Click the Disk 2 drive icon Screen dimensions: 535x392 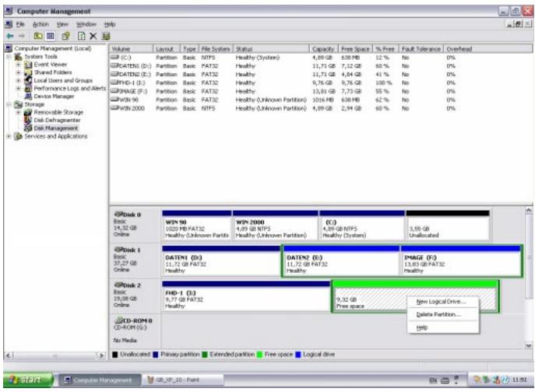[x=118, y=285]
